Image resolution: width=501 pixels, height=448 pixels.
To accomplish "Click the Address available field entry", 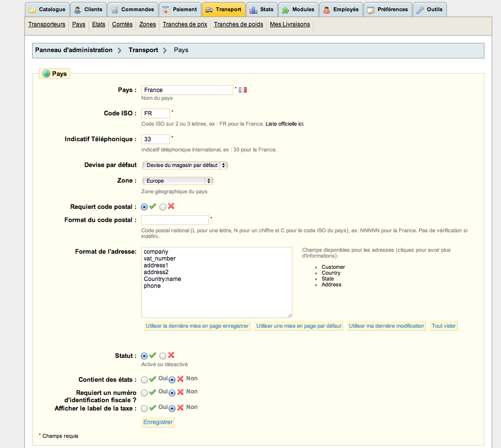I will (331, 284).
